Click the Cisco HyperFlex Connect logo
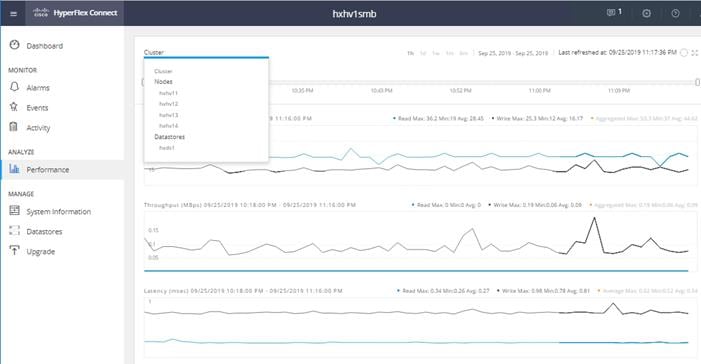The image size is (701, 364). coord(75,13)
